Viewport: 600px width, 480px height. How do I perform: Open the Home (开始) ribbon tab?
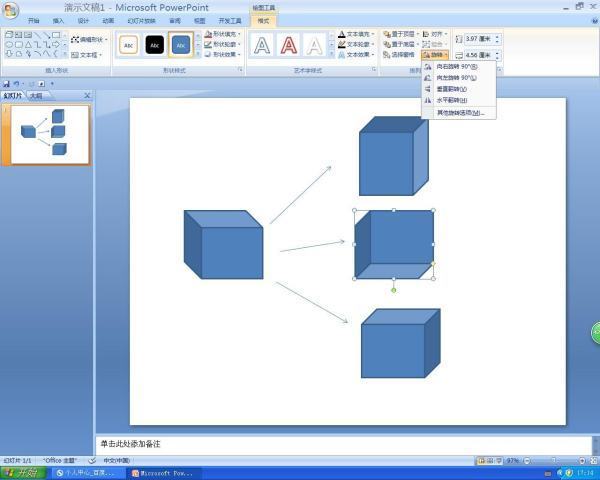(x=34, y=21)
